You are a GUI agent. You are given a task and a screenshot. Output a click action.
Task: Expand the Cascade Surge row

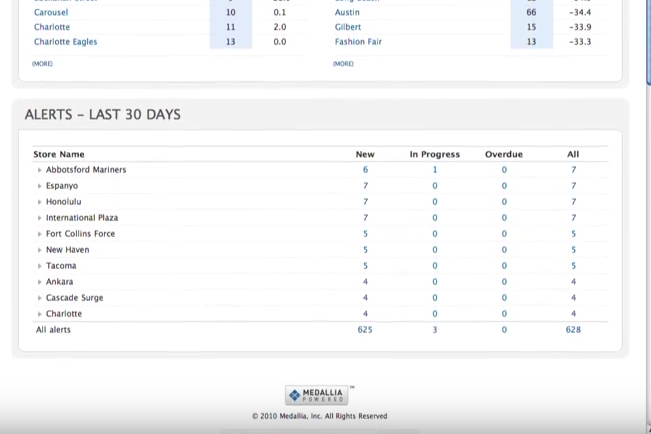point(40,298)
